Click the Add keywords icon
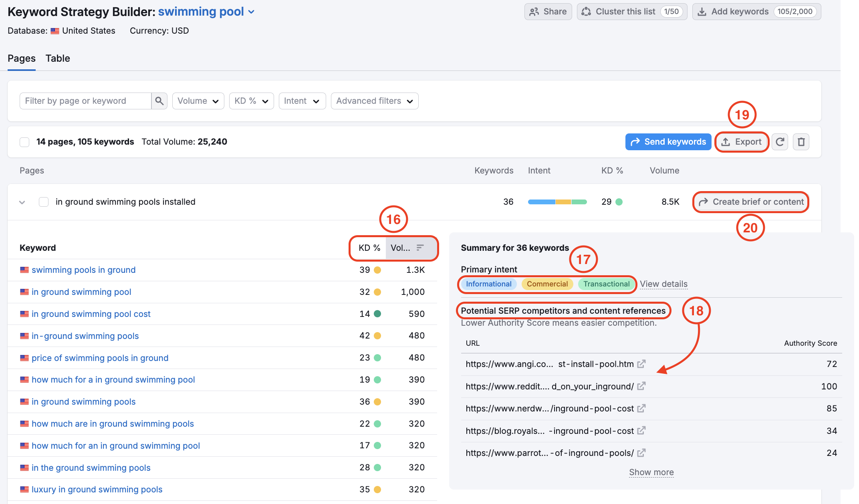Image resolution: width=859 pixels, height=504 pixels. [x=702, y=12]
